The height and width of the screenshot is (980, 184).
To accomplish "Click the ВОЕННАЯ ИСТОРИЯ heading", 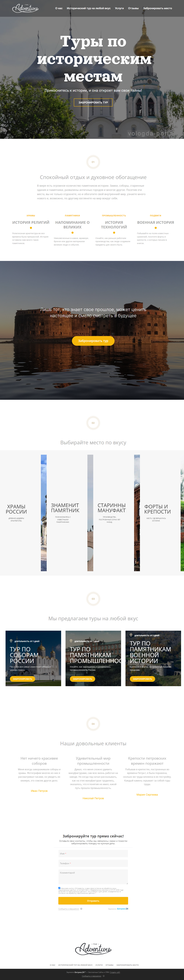I will 155,223.
